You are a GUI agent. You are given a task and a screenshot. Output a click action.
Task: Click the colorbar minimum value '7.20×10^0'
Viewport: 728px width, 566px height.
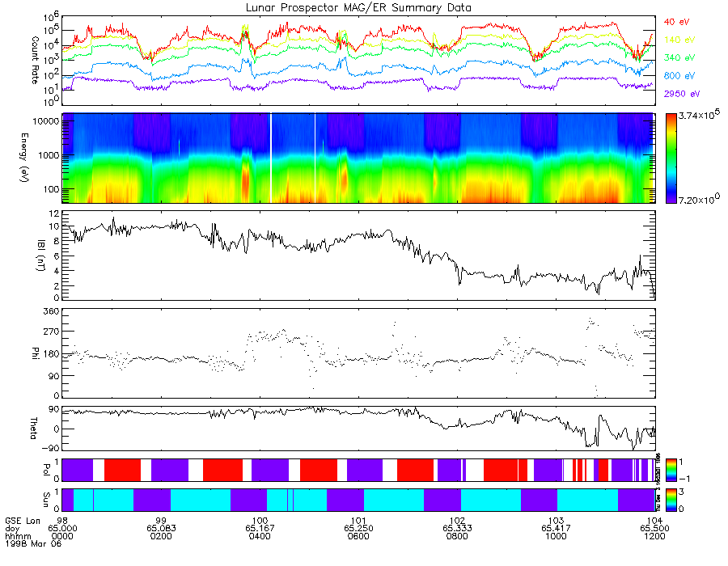point(699,199)
